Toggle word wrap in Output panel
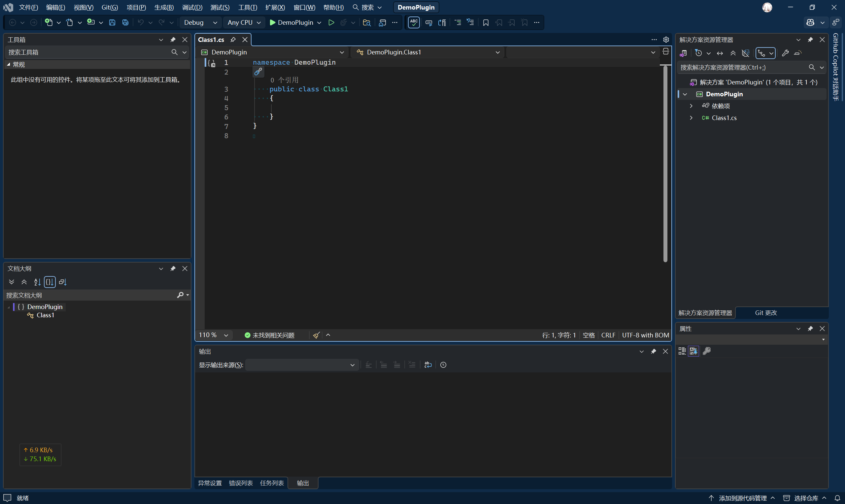The image size is (845, 504). 428,365
